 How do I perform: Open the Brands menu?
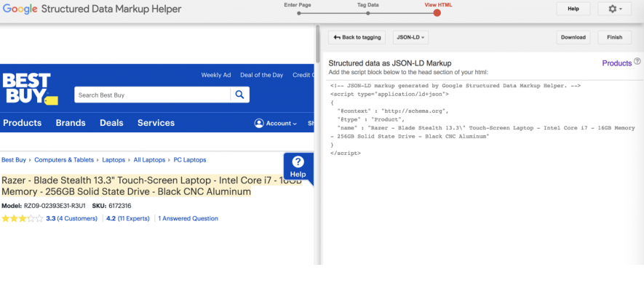point(71,123)
